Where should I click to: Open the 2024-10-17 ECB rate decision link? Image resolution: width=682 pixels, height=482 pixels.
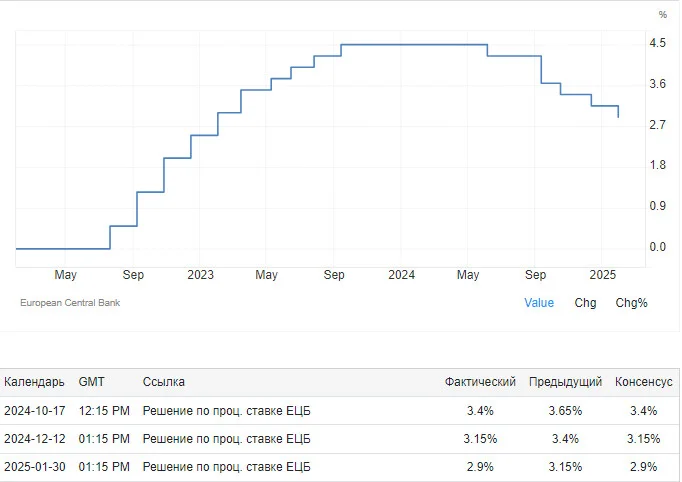pyautogui.click(x=226, y=411)
